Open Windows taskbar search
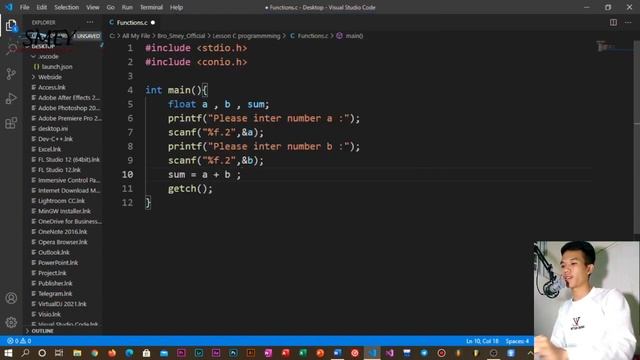 coord(25,353)
